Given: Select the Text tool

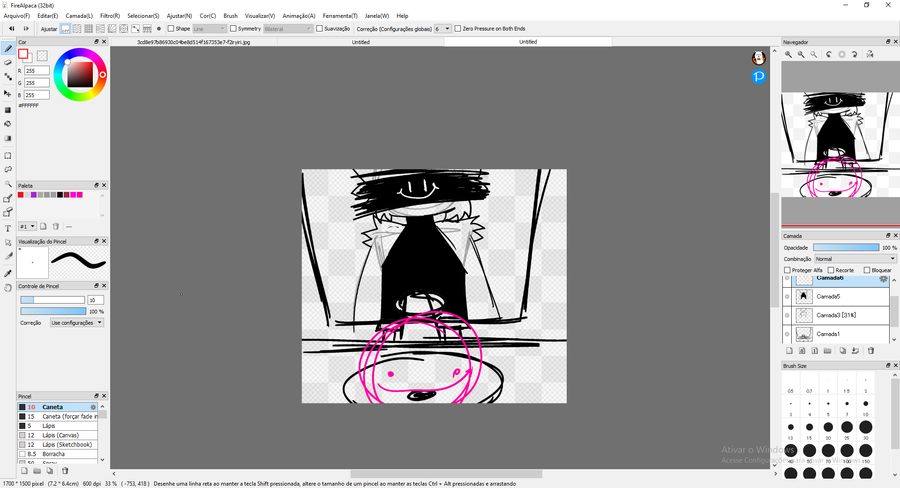Looking at the screenshot, I should [x=8, y=228].
